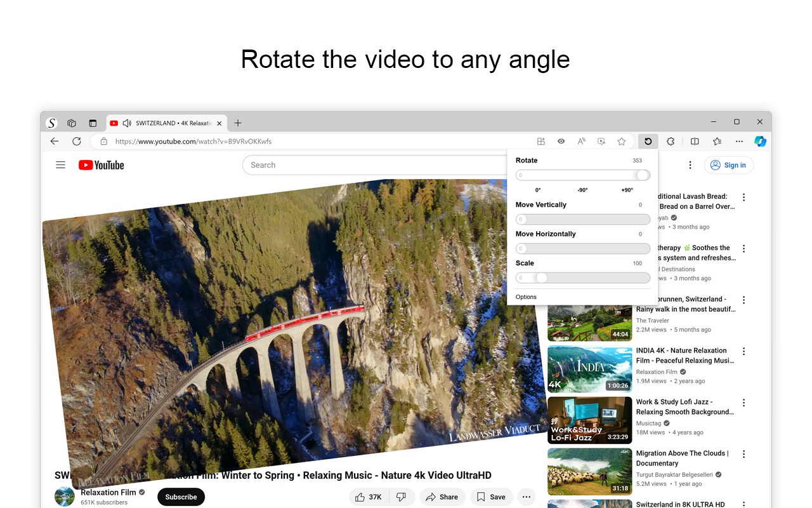The image size is (812, 508).
Task: Toggle the Rotate video extension icon
Action: 648,142
